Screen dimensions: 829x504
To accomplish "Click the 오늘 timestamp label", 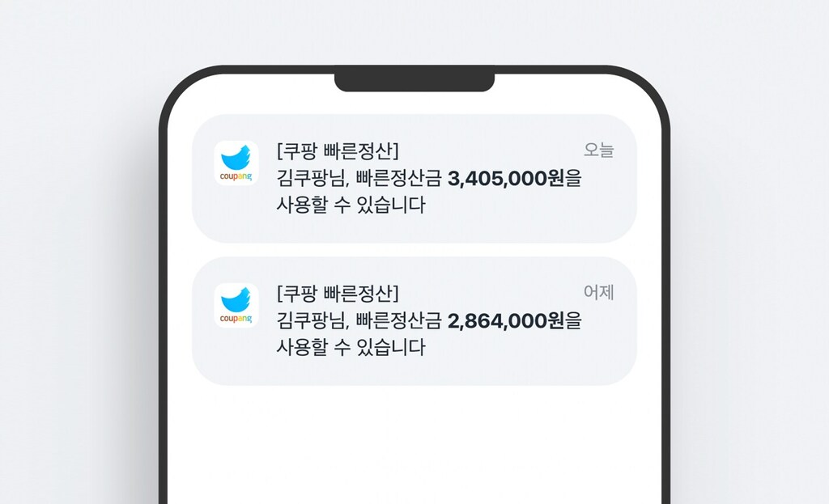I will pos(598,150).
